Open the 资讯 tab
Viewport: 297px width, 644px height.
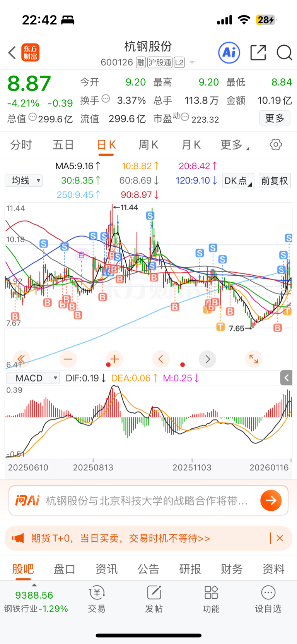click(x=106, y=569)
